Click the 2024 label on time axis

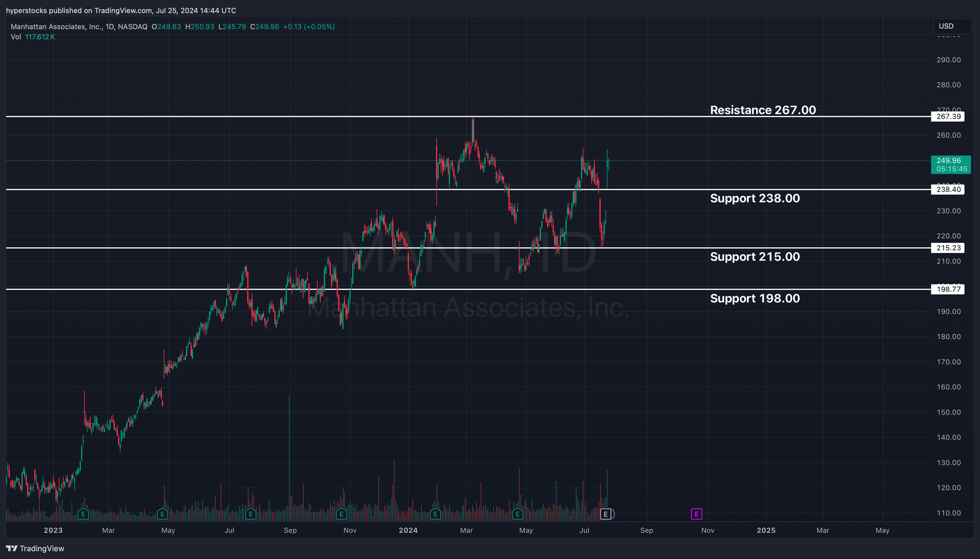(408, 530)
